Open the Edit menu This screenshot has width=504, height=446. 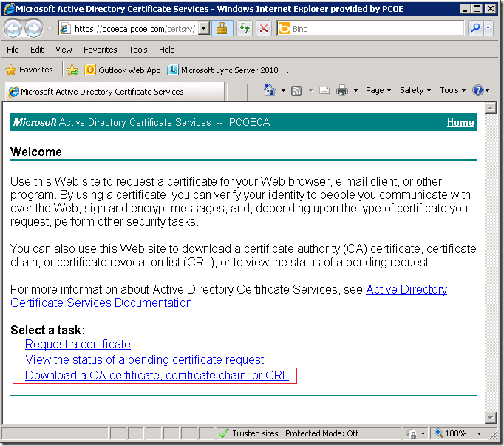pyautogui.click(x=37, y=50)
